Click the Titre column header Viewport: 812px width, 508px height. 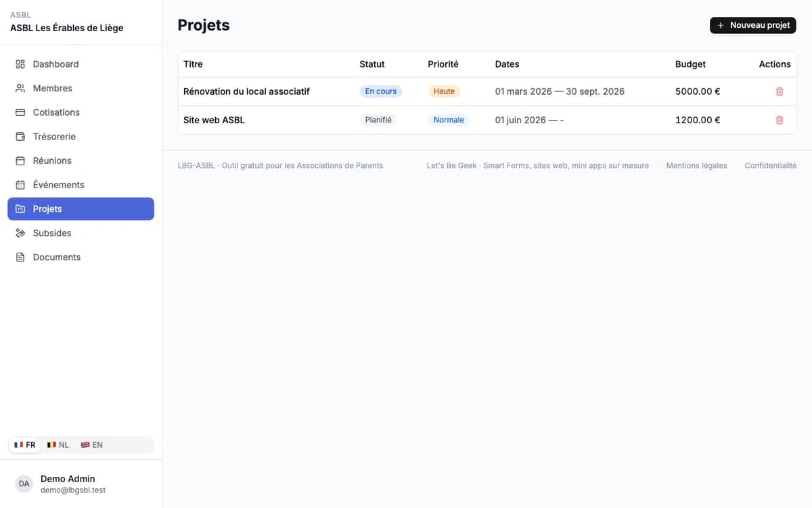[193, 64]
